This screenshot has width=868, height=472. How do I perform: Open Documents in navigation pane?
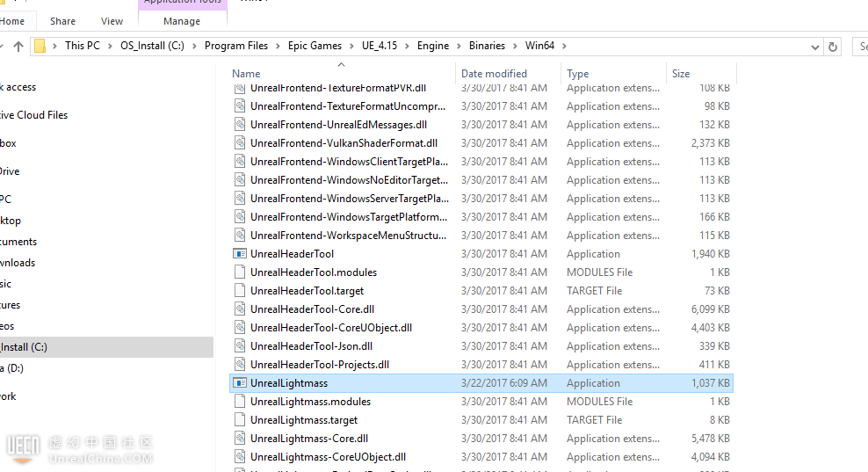click(x=18, y=242)
